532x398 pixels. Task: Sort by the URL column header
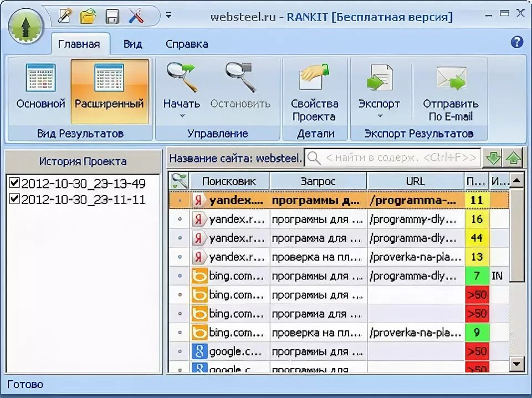pos(415,181)
